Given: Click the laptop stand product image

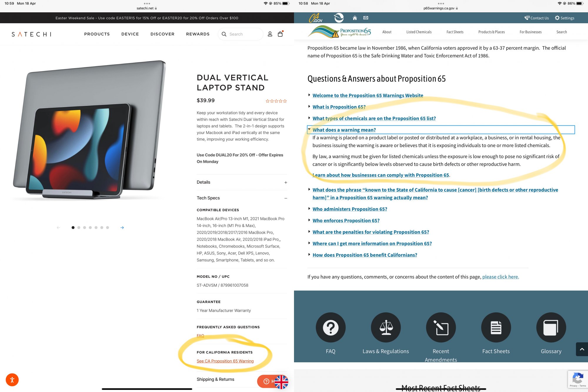Looking at the screenshot, I should point(90,131).
